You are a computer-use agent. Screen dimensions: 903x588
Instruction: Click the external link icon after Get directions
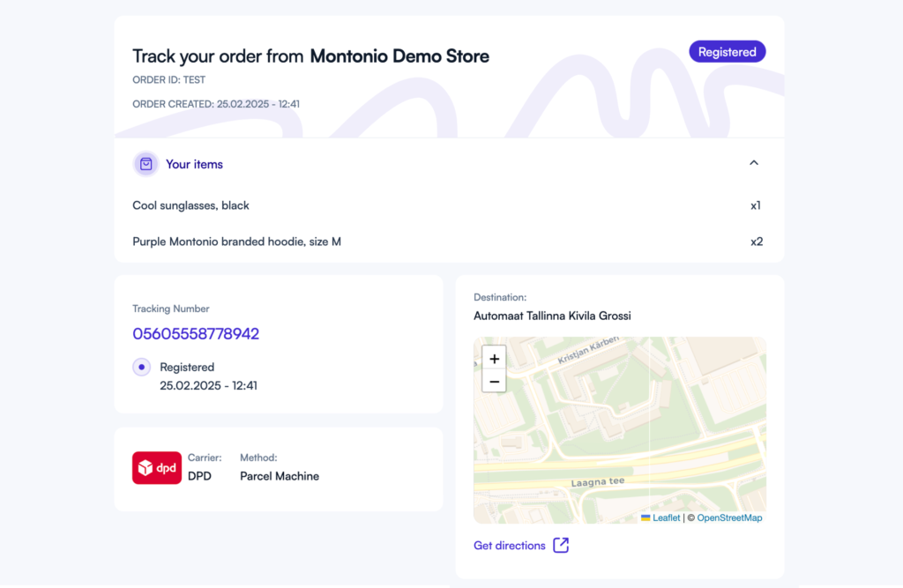(561, 545)
